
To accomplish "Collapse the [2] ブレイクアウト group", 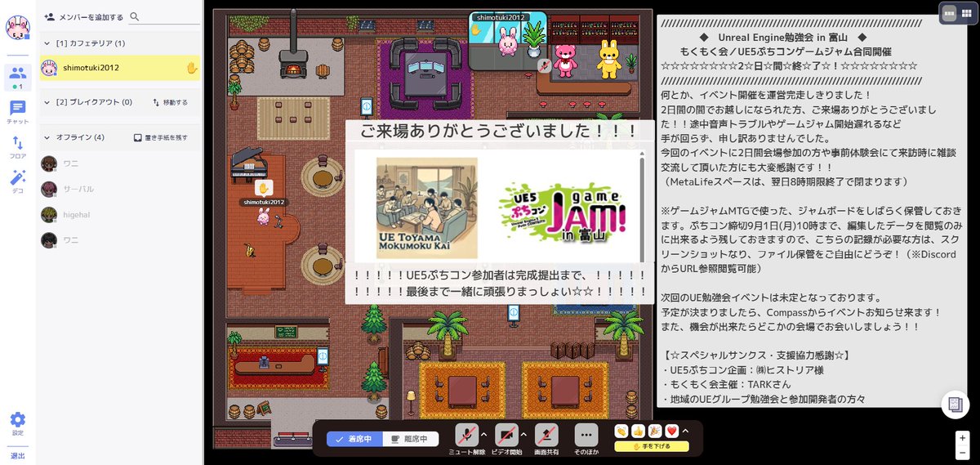I will 47,102.
